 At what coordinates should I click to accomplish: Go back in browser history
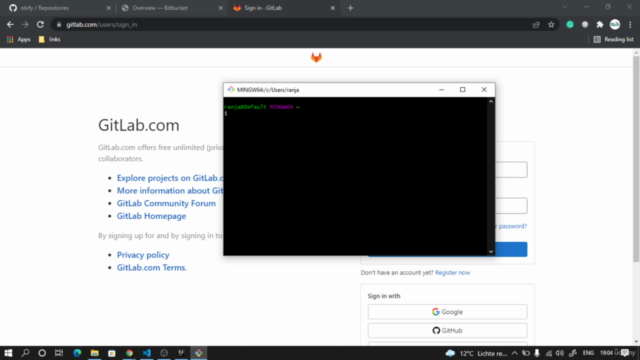click(x=10, y=24)
